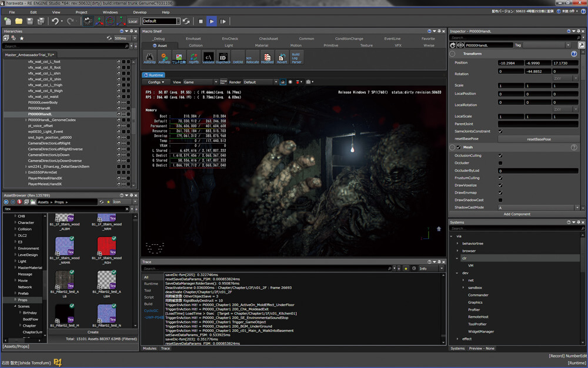Click the Save icon in toolbar
Image resolution: width=588 pixels, height=368 pixels.
pyautogui.click(x=30, y=21)
